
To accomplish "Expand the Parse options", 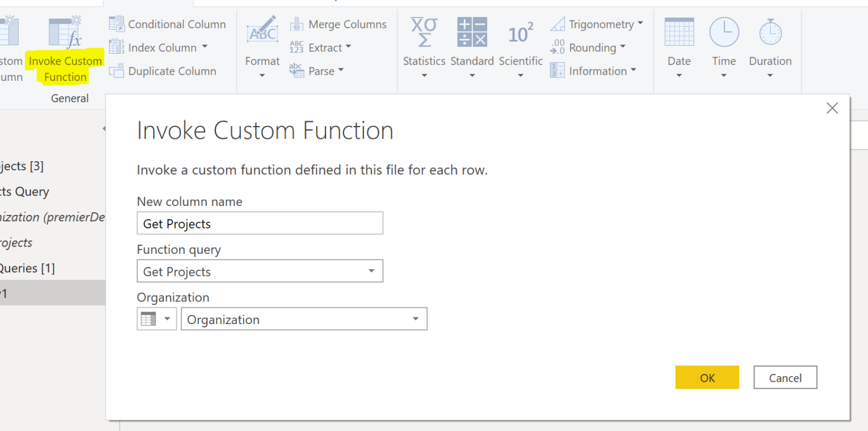I will [341, 71].
